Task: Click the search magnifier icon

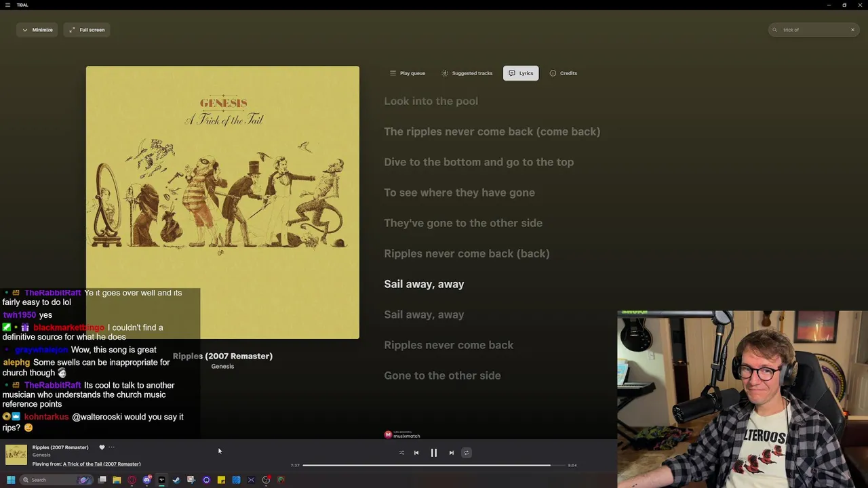Action: pyautogui.click(x=775, y=30)
